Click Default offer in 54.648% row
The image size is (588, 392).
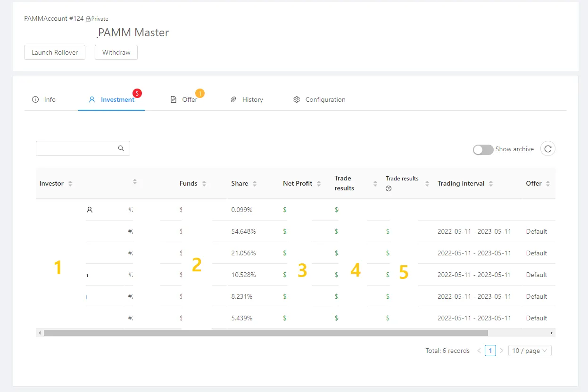tap(537, 231)
